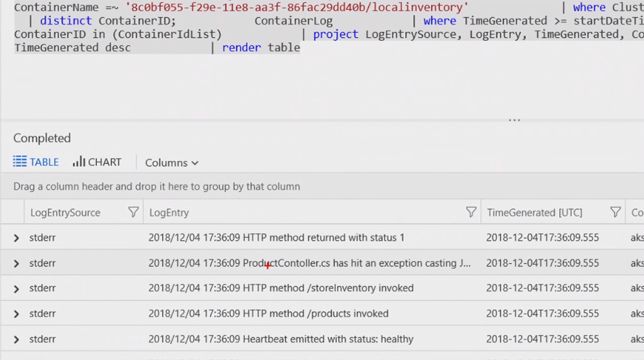Sort by the TimeGenerated [UTC] column header
Viewport: 644px width, 360px height.
(x=535, y=213)
